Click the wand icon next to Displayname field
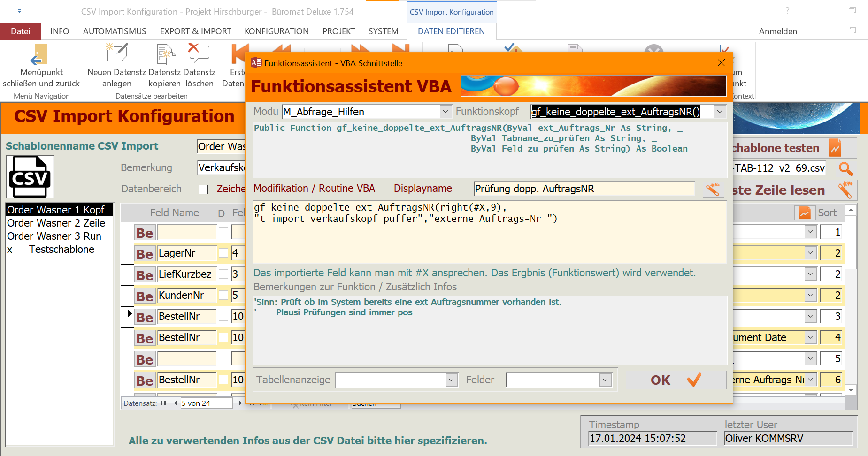This screenshot has height=456, width=868. [x=713, y=190]
